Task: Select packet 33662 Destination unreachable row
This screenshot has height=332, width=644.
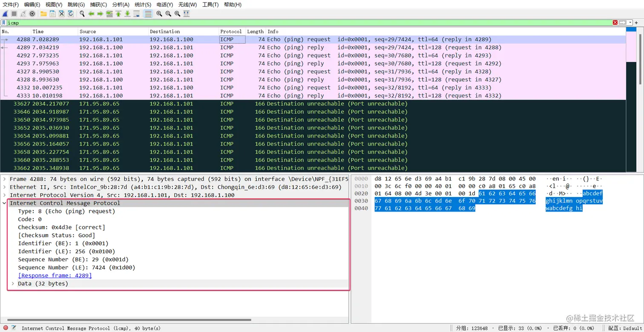Action: (x=313, y=168)
